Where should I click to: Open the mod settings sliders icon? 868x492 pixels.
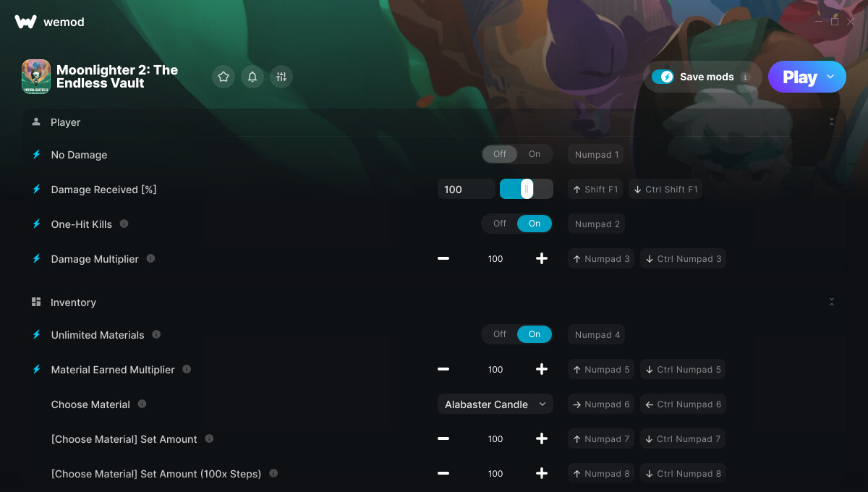tap(281, 77)
